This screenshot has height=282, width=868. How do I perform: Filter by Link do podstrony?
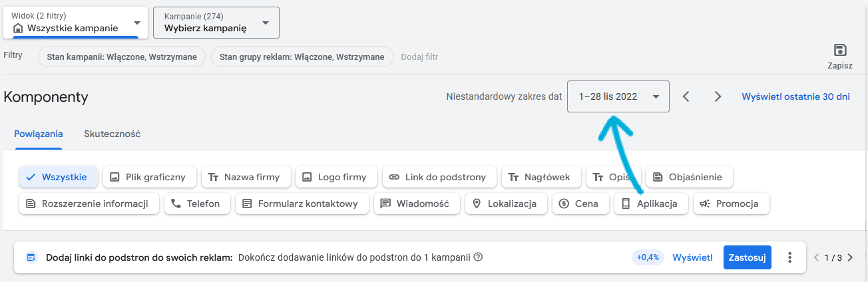439,177
